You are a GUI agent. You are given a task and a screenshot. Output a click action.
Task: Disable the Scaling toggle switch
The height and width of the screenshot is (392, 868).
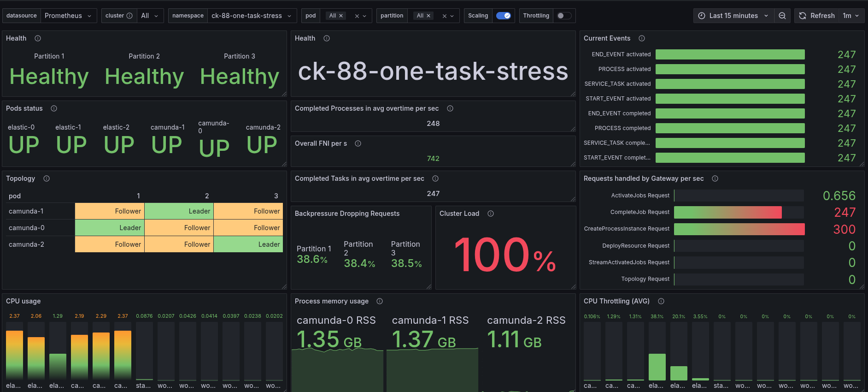(x=503, y=16)
